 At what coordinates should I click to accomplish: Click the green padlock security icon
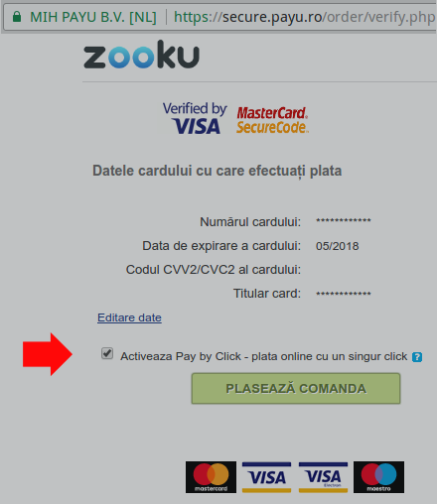[17, 17]
